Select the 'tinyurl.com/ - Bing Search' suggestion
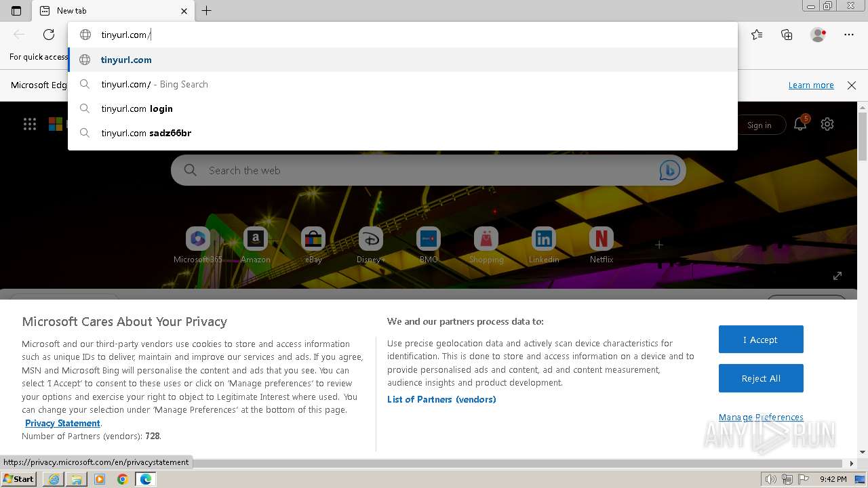The image size is (868, 488). point(403,84)
